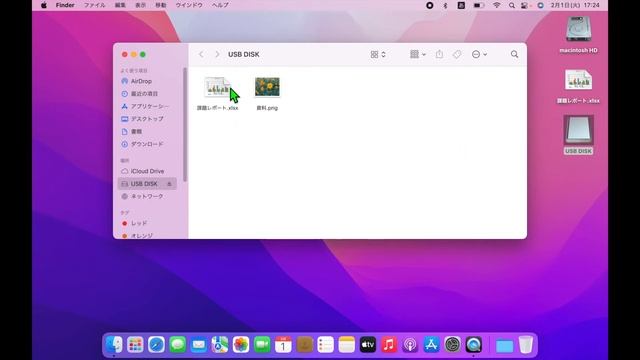Click the screen recording icon in menu bar

click(x=429, y=5)
